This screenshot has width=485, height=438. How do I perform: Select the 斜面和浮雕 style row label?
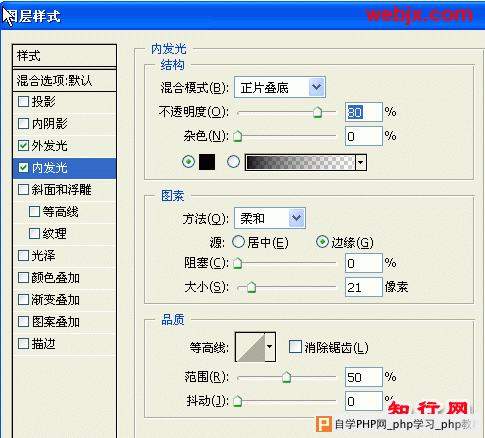61,190
